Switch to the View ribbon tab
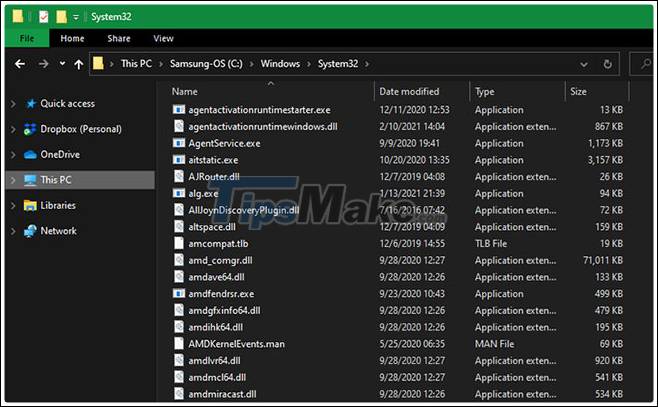 (x=163, y=39)
